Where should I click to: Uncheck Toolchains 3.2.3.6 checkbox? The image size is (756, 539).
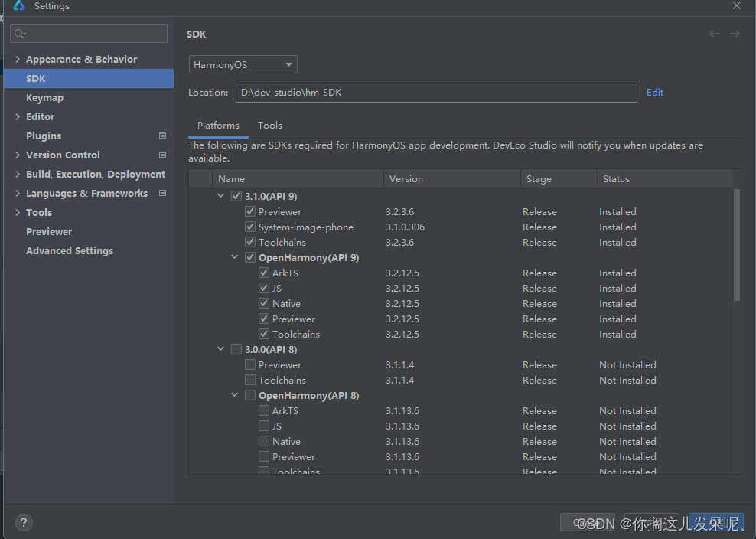pyautogui.click(x=249, y=242)
